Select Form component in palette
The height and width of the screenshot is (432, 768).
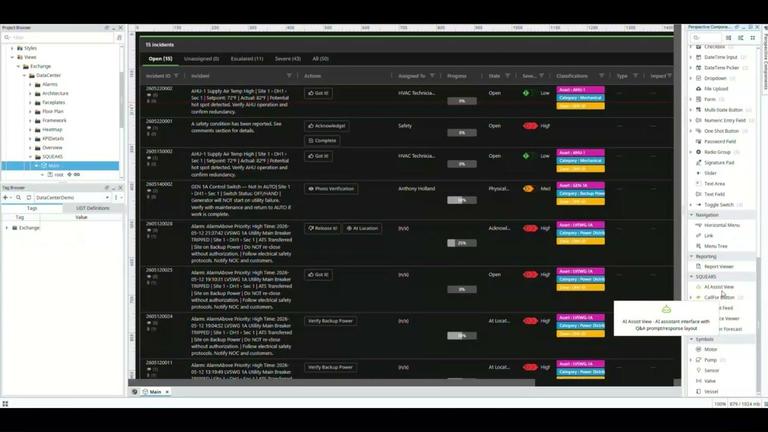(709, 99)
